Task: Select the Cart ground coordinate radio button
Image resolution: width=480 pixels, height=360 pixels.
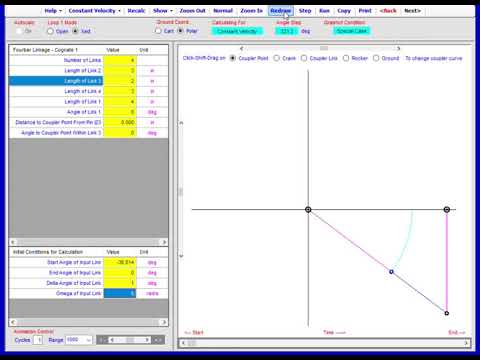Action: pos(158,31)
